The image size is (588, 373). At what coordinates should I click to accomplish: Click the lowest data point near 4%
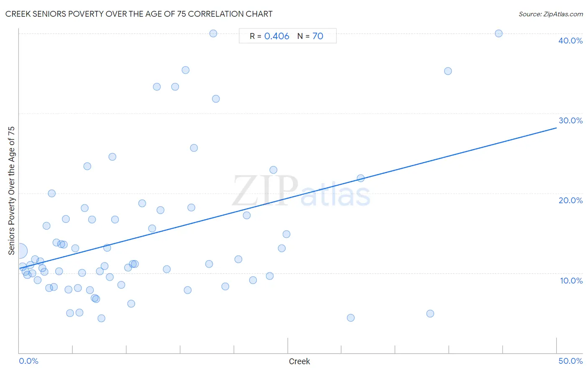click(x=101, y=318)
